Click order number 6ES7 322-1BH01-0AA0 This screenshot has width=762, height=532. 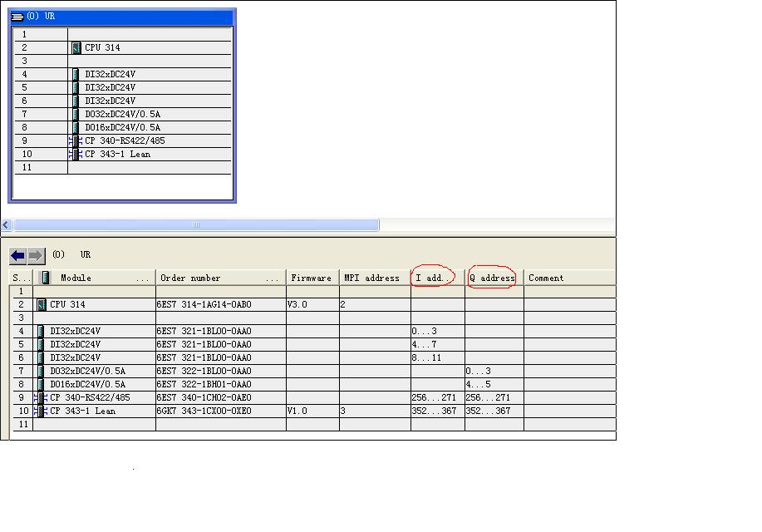coord(204,384)
